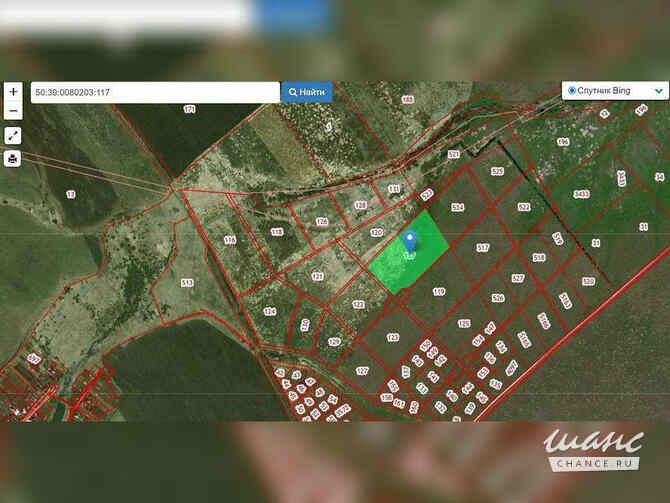This screenshot has height=503, width=670.
Task: Click the Найти search button
Action: [x=307, y=92]
